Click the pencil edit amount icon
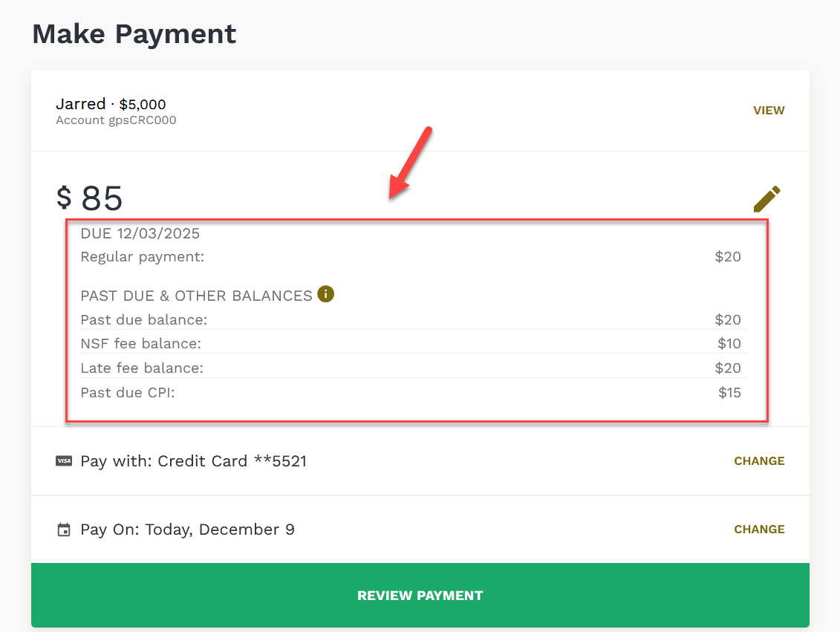Image resolution: width=840 pixels, height=632 pixels. [x=767, y=198]
